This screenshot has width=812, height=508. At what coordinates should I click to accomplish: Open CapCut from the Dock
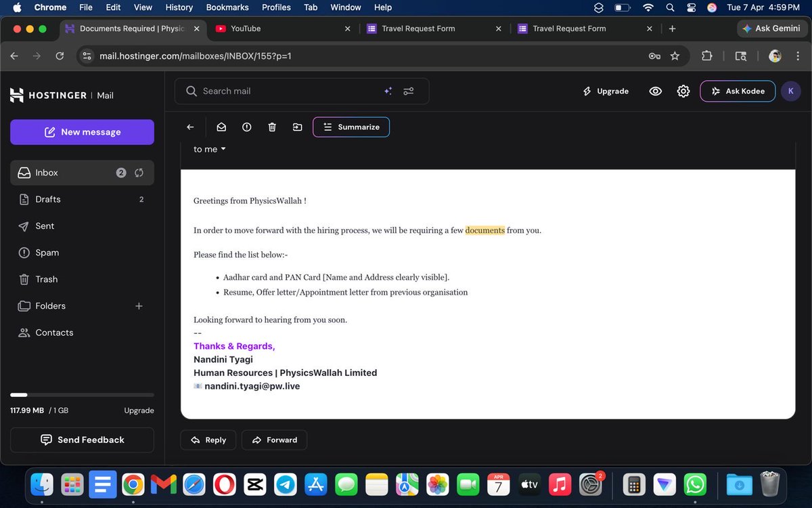pos(255,484)
